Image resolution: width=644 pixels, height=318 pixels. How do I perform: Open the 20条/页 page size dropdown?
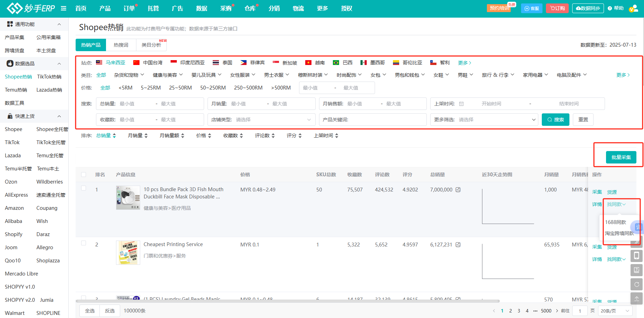[615, 311]
